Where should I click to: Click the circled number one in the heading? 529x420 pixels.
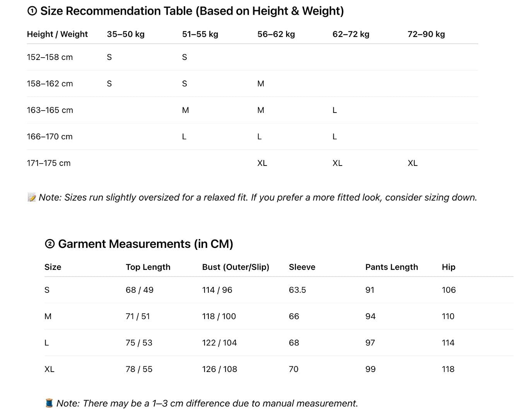pyautogui.click(x=32, y=11)
